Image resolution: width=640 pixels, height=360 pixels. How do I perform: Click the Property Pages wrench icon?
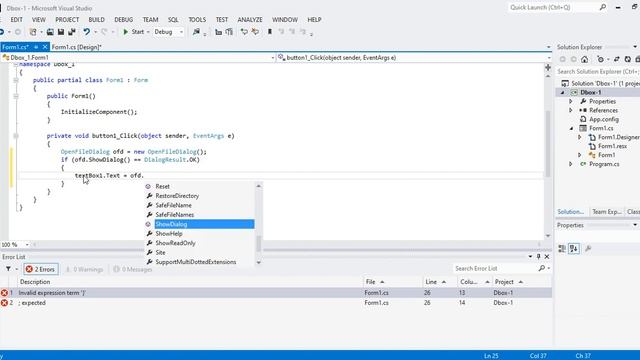click(x=588, y=248)
